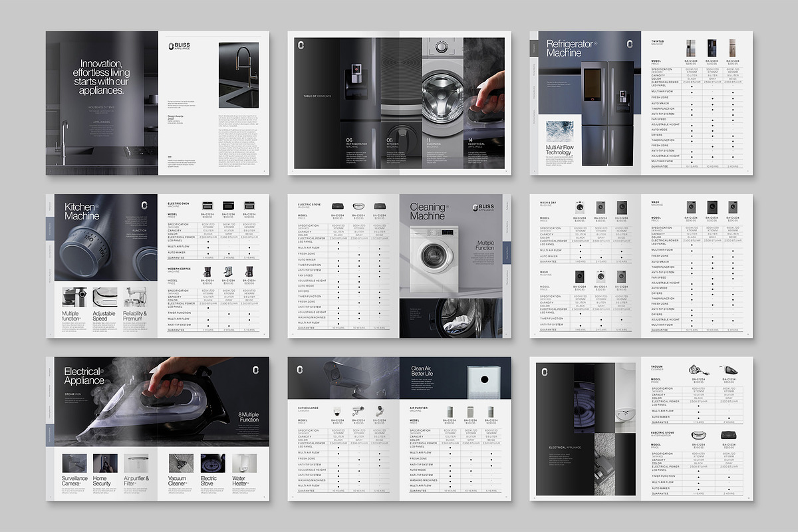Click the 'ELECTRIC OVEN' table heading
Screen dimensions: 798x532
tap(180, 203)
